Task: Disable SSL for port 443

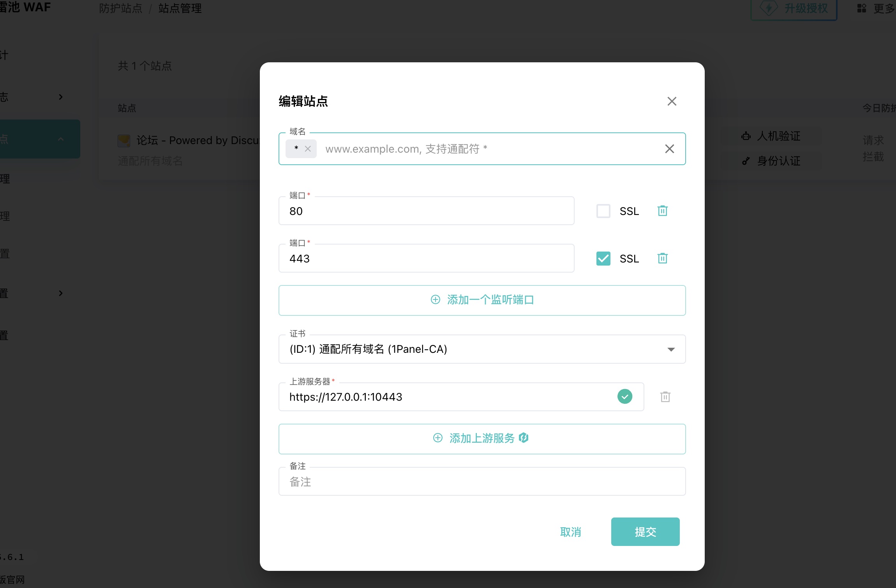Action: pyautogui.click(x=603, y=259)
